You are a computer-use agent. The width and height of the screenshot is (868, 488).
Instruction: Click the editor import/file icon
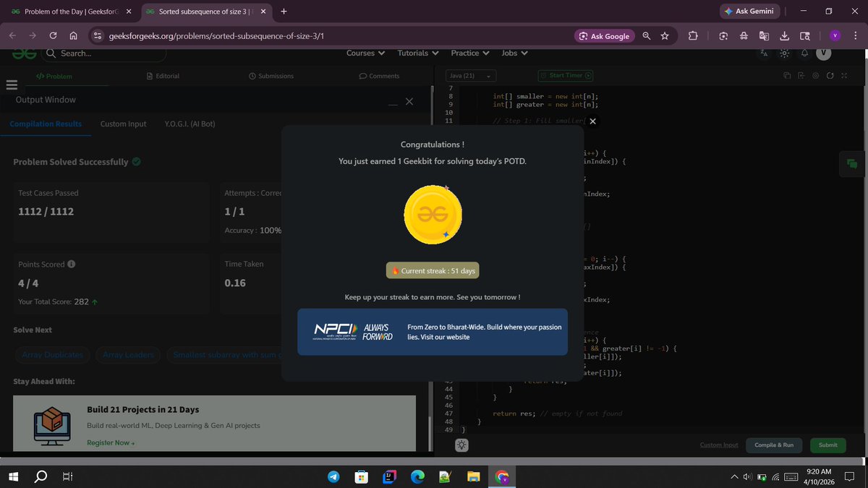pyautogui.click(x=801, y=76)
